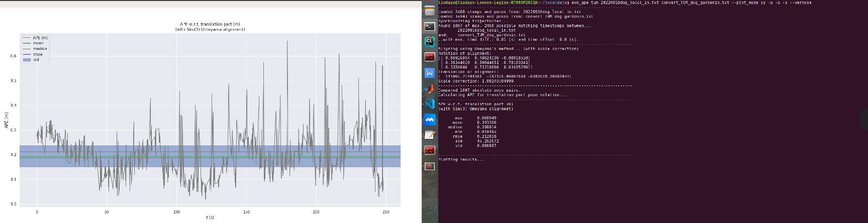Viewport: 868px width, 223px height.
Task: Click the 'Scale correction: 1.00245104999' line
Action: coord(476,81)
